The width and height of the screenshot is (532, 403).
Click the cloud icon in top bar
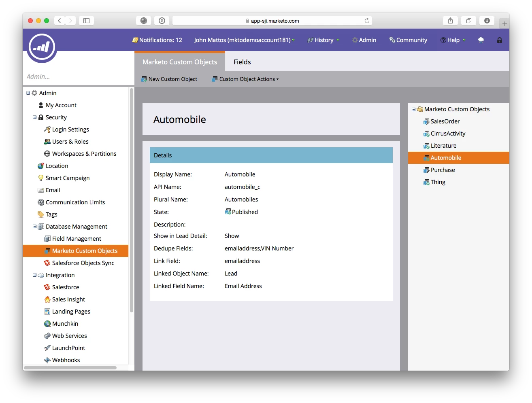tap(481, 40)
